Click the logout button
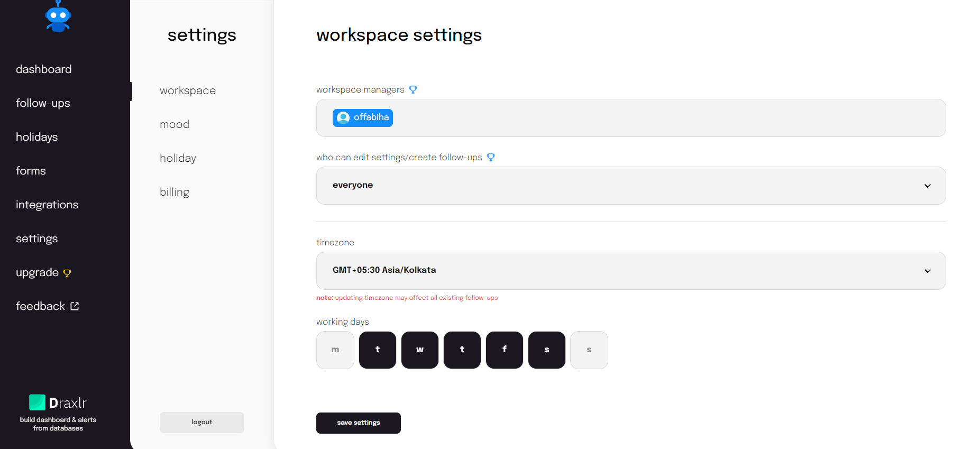 pyautogui.click(x=202, y=423)
